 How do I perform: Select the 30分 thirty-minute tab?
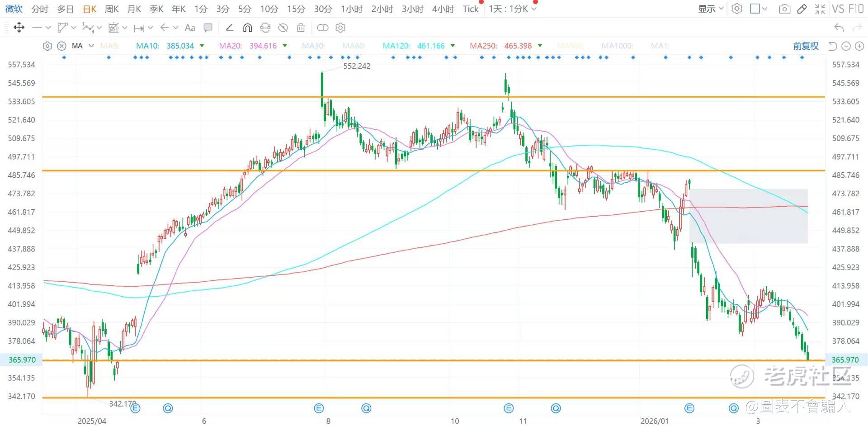point(323,9)
